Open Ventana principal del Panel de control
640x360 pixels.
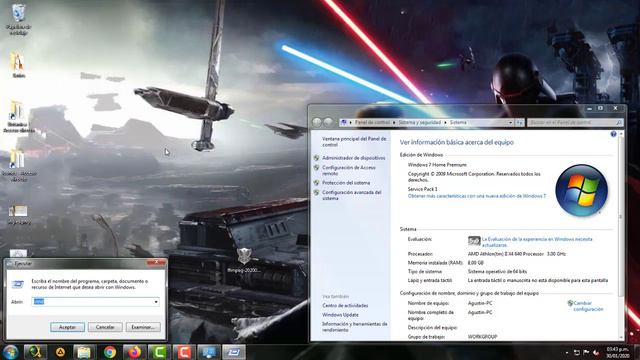tap(354, 142)
